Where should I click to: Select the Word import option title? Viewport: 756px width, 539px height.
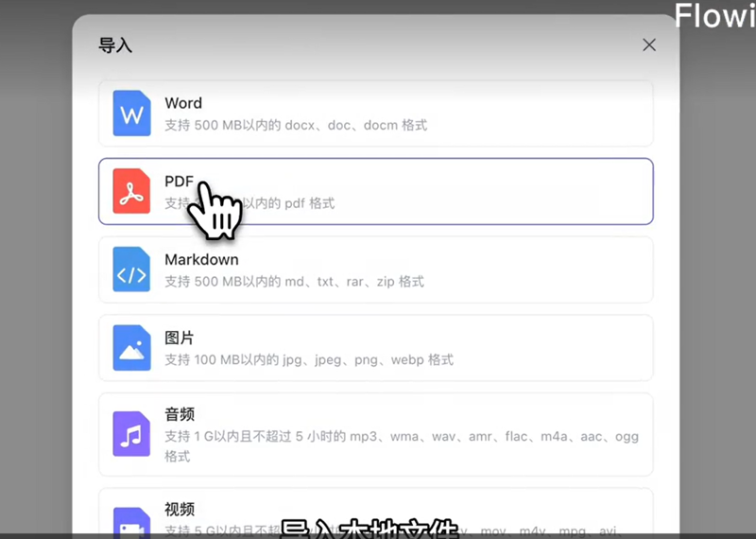[x=183, y=103]
